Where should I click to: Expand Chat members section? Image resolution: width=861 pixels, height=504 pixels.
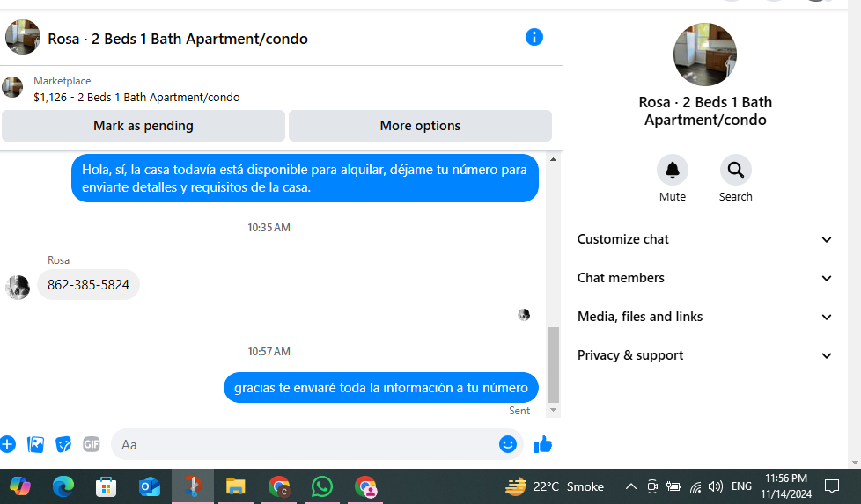point(704,278)
